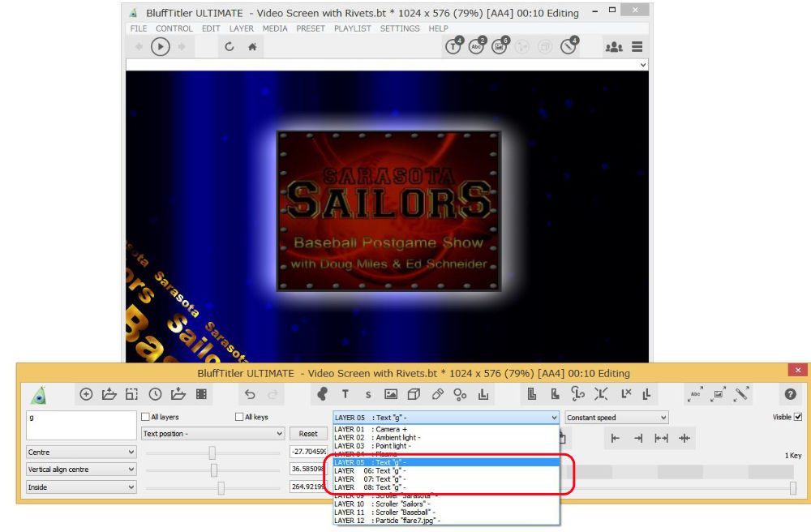
Task: Open the PLAYLIST menu
Action: tap(353, 28)
